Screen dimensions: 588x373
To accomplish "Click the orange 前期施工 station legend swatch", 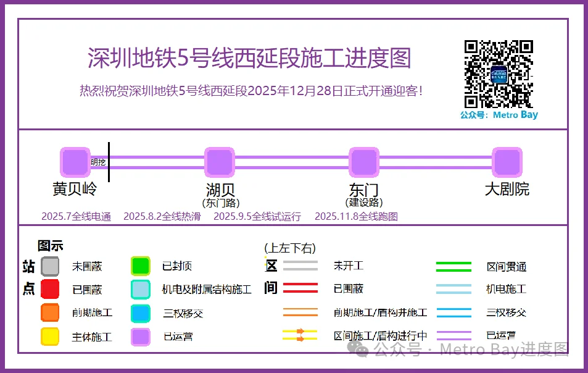I will (x=50, y=312).
